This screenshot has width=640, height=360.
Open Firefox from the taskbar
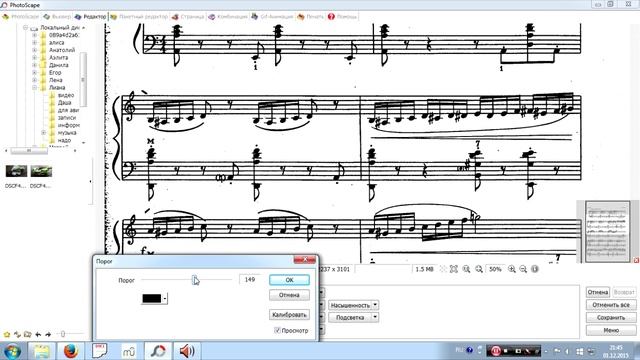(x=71, y=351)
